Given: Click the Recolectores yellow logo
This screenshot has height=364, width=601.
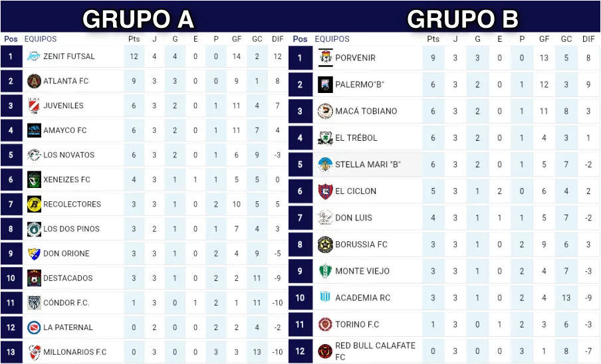Looking at the screenshot, I should click(x=34, y=204).
